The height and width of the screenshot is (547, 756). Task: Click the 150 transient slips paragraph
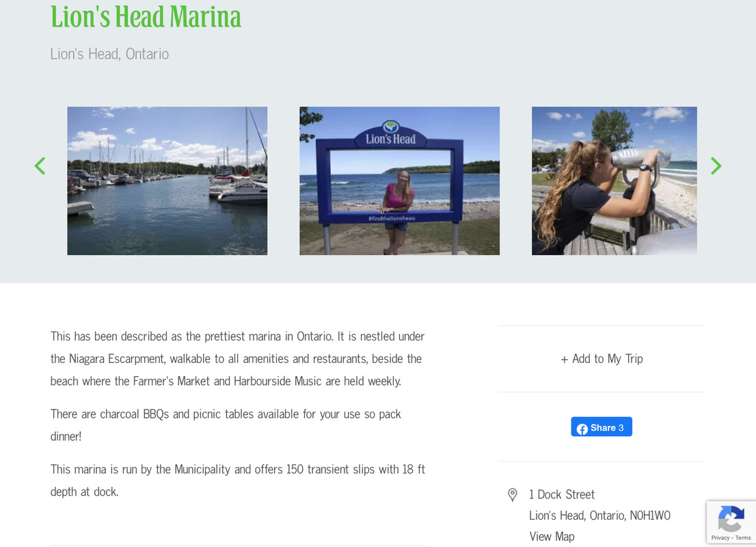pyautogui.click(x=238, y=481)
